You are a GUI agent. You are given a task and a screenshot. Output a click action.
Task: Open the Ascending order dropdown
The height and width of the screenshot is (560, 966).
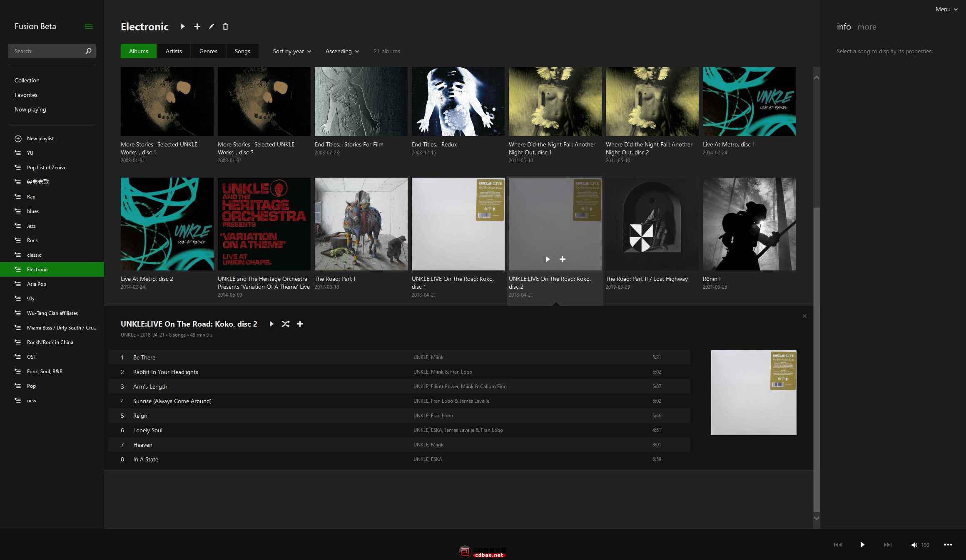point(342,51)
